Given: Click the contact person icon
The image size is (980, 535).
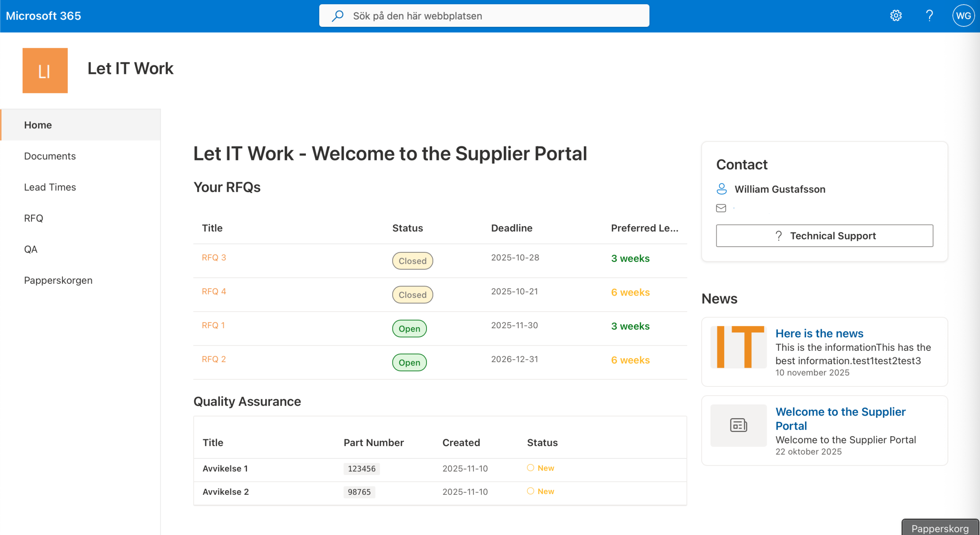Looking at the screenshot, I should (x=722, y=189).
